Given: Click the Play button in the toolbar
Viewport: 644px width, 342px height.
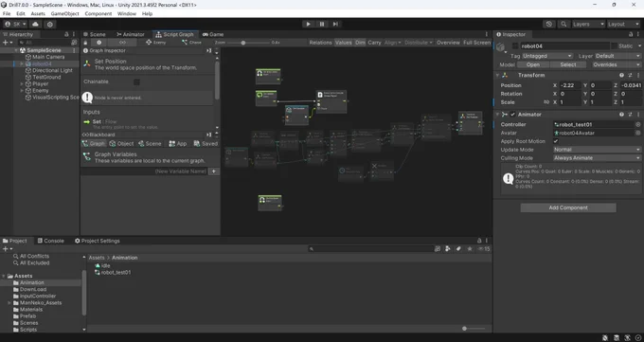Looking at the screenshot, I should (308, 24).
